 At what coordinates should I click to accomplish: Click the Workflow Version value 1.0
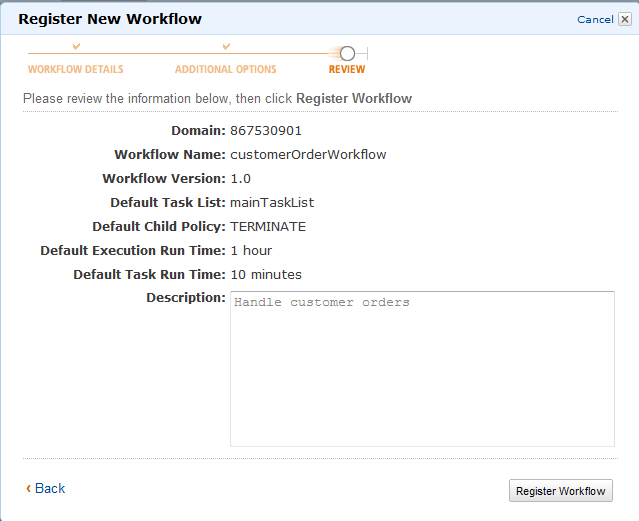240,178
